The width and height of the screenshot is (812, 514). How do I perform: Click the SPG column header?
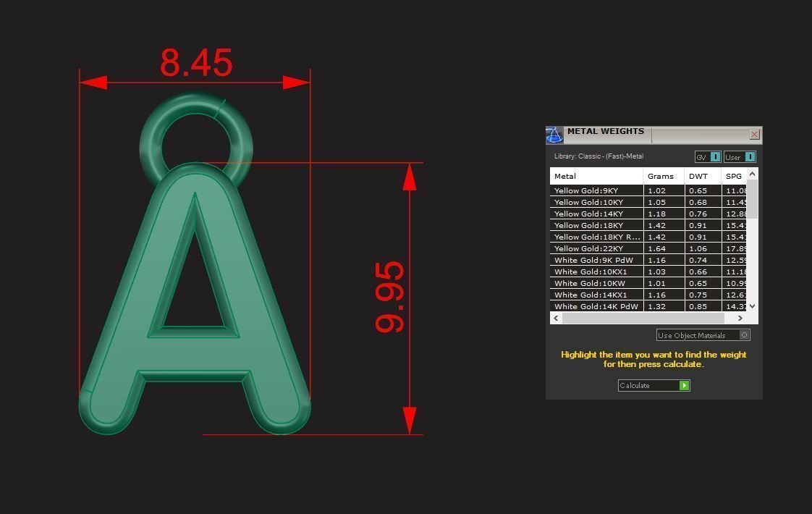tap(734, 176)
